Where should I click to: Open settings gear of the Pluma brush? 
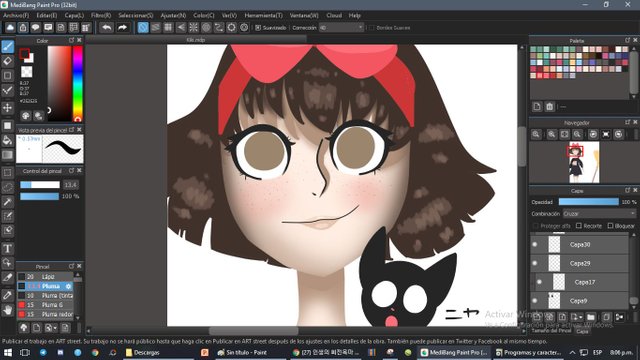tap(69, 286)
